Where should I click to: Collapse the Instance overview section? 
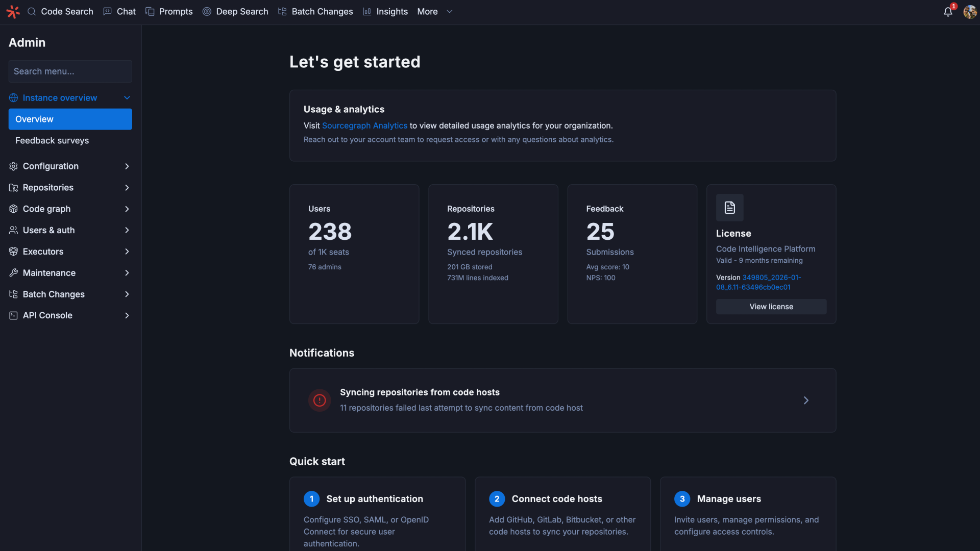coord(127,97)
